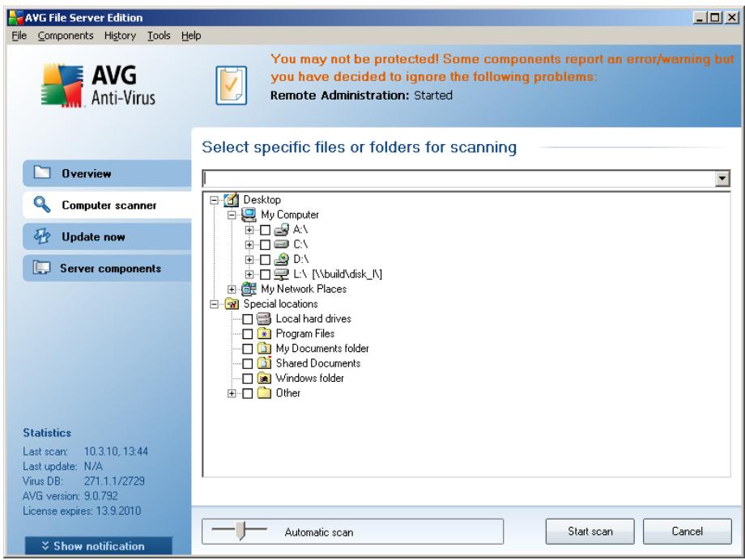Click the Local hard drives icon
This screenshot has width=745, height=560.
264,319
